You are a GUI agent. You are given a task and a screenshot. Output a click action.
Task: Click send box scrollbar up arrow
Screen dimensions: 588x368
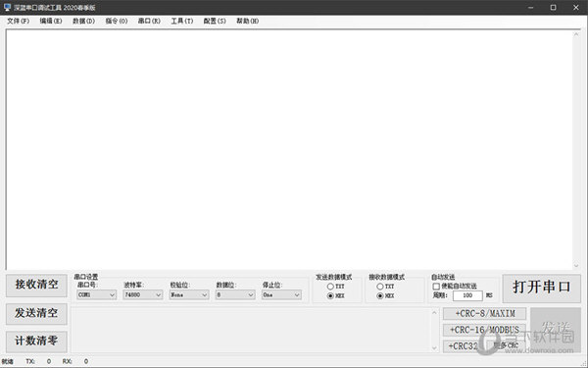(x=434, y=312)
